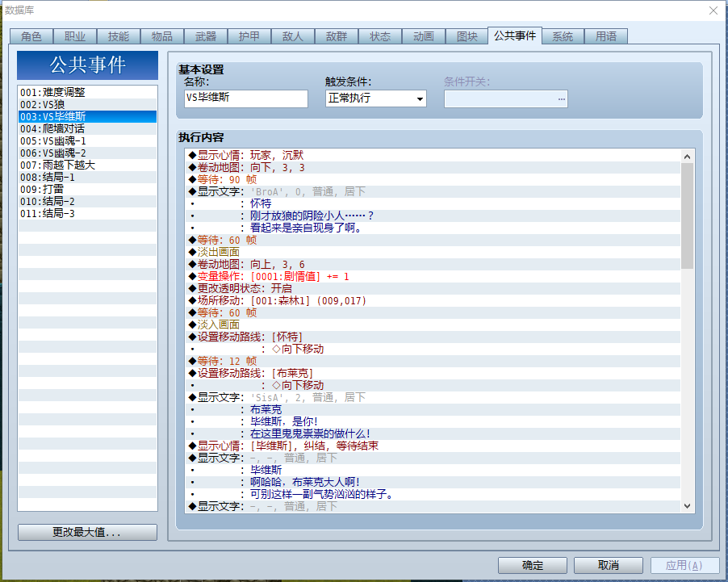Switch to the 角色 tab
This screenshot has height=582, width=728.
click(x=31, y=36)
